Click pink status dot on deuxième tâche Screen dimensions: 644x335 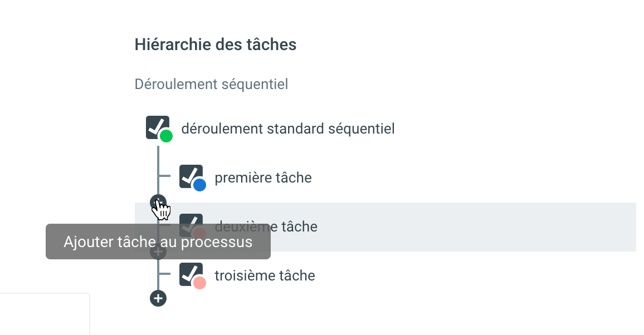[199, 234]
